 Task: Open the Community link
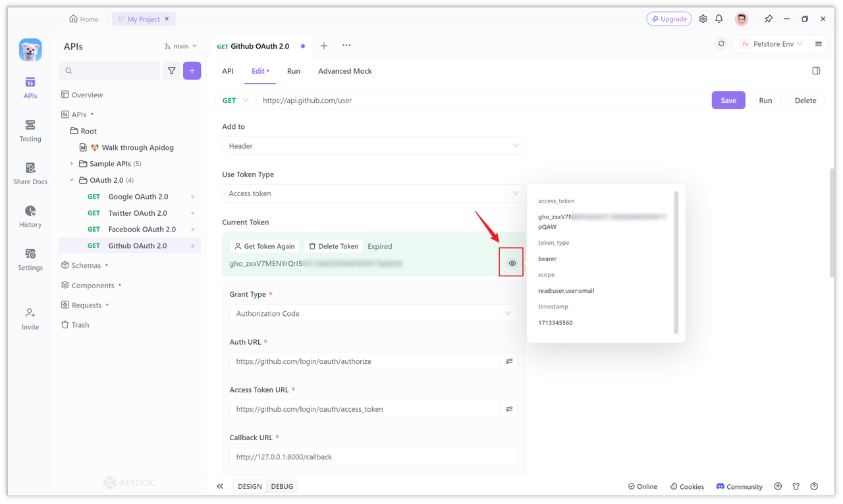click(739, 486)
